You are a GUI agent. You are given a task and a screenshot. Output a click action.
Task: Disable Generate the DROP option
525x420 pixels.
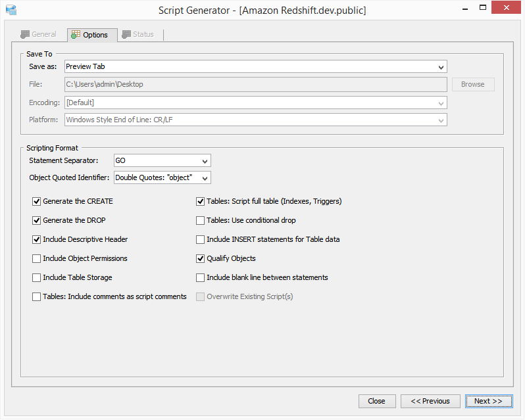[37, 221]
